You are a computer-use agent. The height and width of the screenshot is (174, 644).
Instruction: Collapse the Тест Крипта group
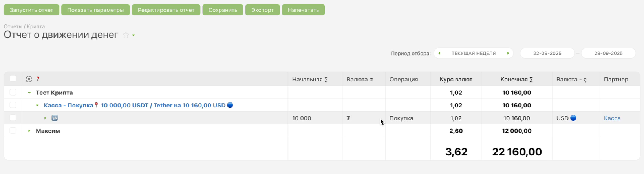click(29, 93)
